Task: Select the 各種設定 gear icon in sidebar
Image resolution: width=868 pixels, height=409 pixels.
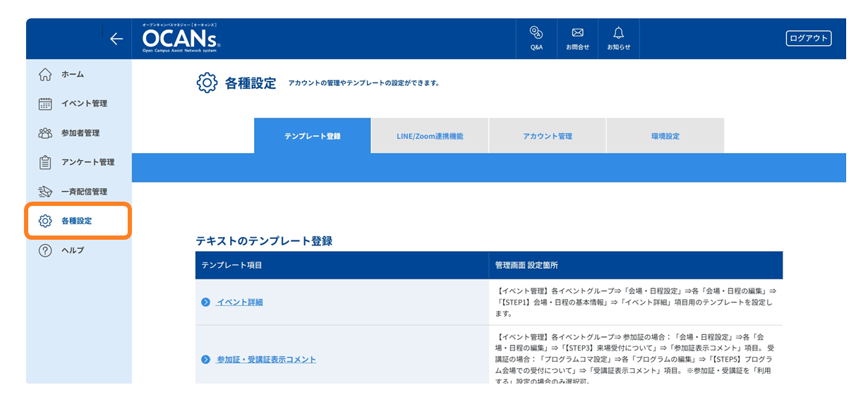Action: tap(45, 221)
